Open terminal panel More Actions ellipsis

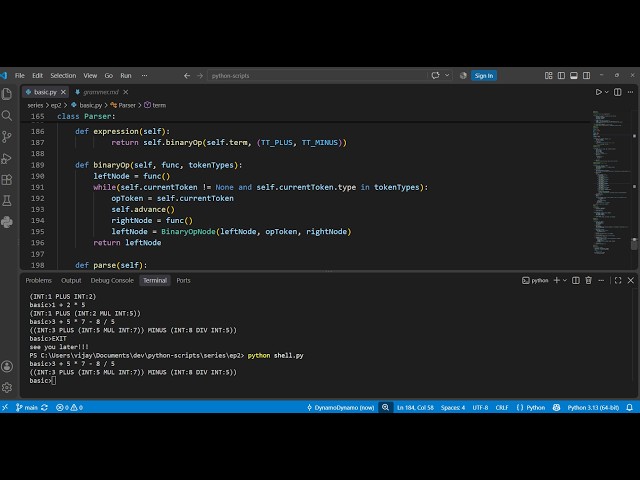tap(601, 280)
